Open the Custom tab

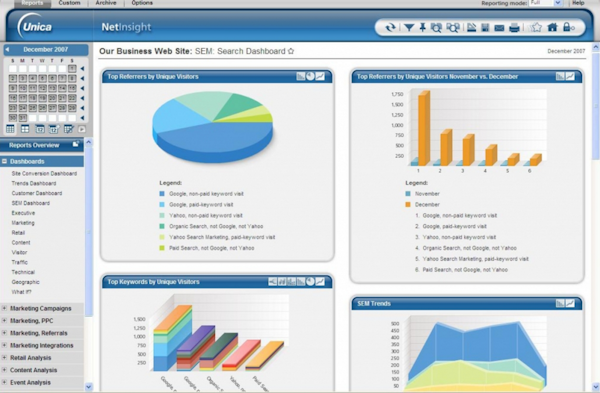coord(69,3)
